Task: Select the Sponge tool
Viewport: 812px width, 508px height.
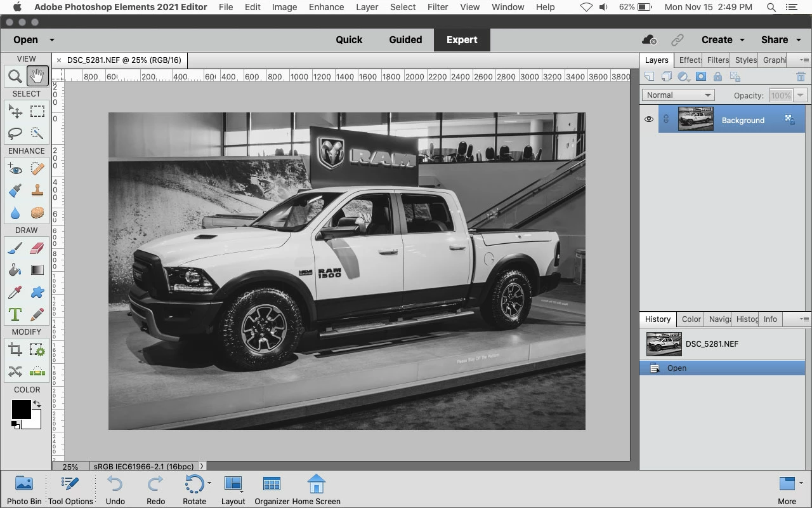Action: point(37,213)
